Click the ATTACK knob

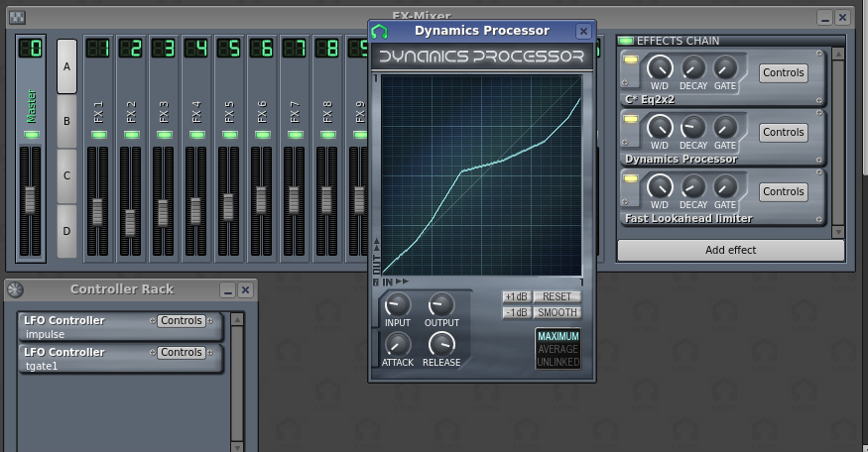coord(397,344)
